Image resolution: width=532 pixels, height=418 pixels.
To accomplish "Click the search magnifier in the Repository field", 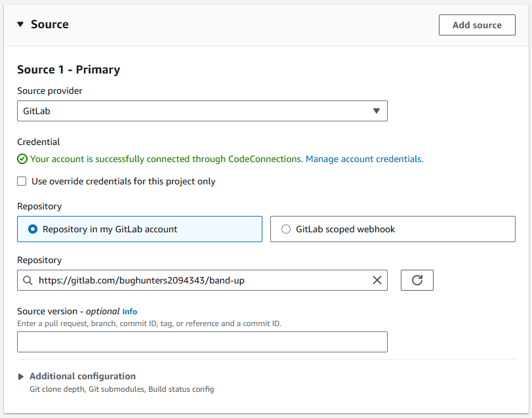I will [28, 280].
